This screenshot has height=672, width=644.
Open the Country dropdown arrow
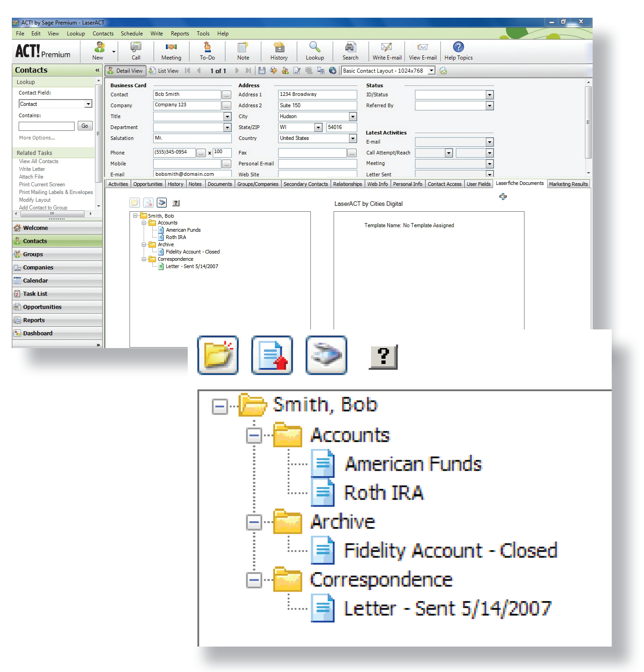click(x=353, y=138)
